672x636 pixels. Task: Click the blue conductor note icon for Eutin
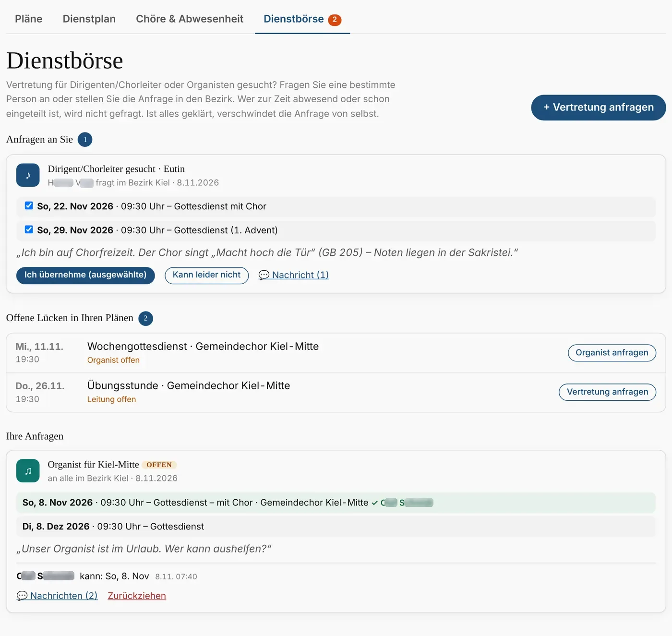[28, 175]
